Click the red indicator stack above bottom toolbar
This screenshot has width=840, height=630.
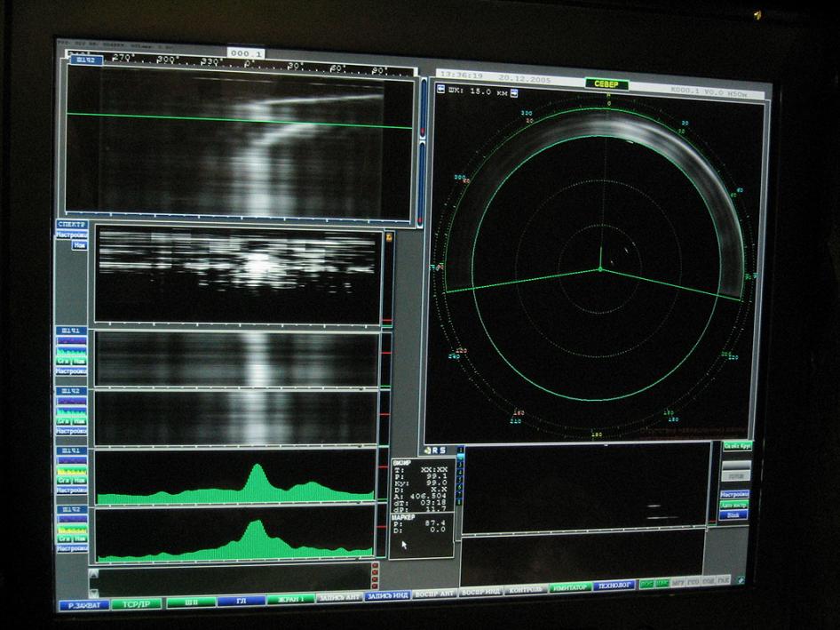tap(375, 571)
